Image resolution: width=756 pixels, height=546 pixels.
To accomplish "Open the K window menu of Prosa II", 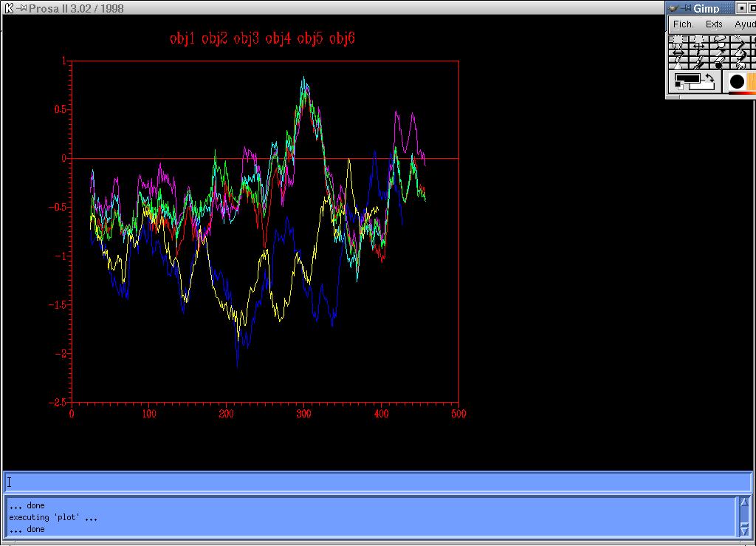I will coord(9,8).
